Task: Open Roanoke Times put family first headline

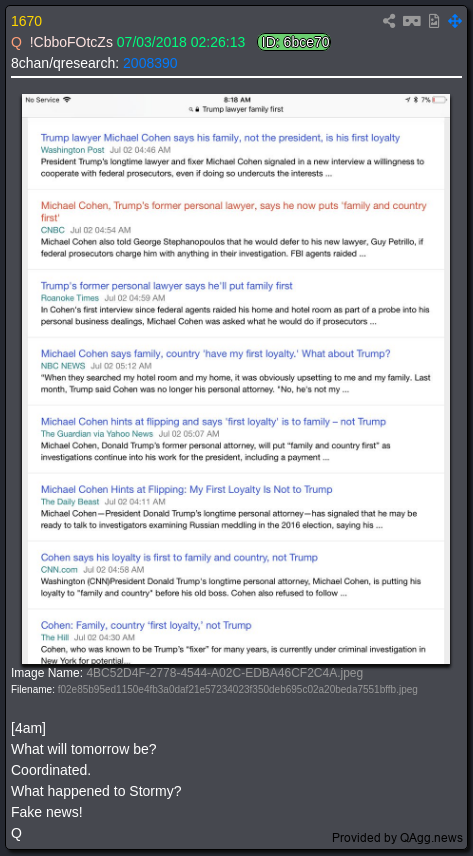Action: click(167, 286)
